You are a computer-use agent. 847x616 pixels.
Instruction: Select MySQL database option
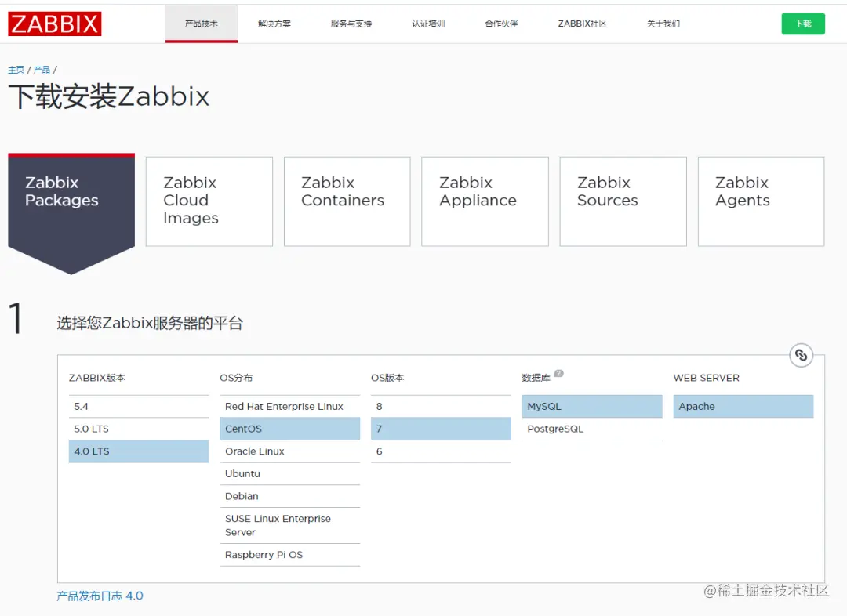592,407
